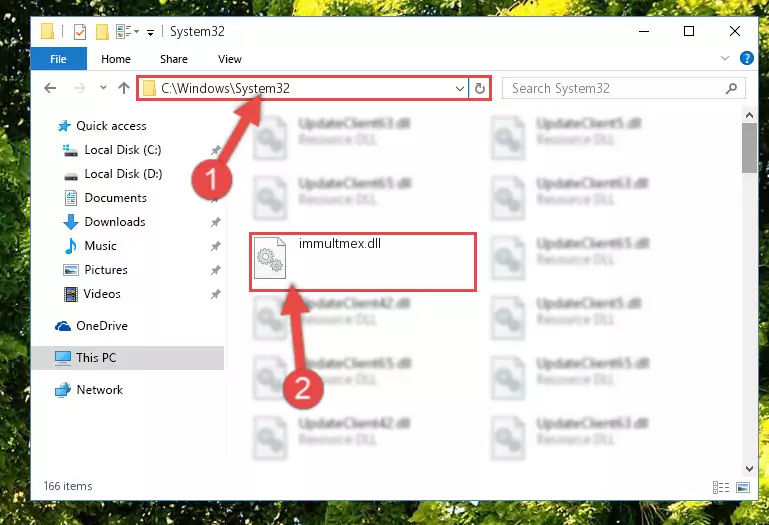
Task: Click the scroll up arrow
Action: (x=749, y=115)
